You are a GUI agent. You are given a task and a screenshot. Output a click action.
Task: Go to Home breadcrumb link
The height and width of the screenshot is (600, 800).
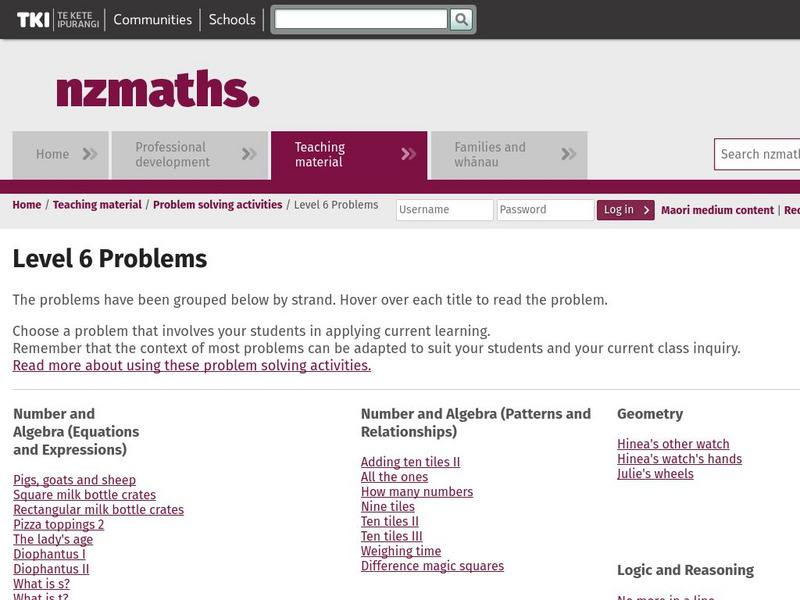pos(27,205)
